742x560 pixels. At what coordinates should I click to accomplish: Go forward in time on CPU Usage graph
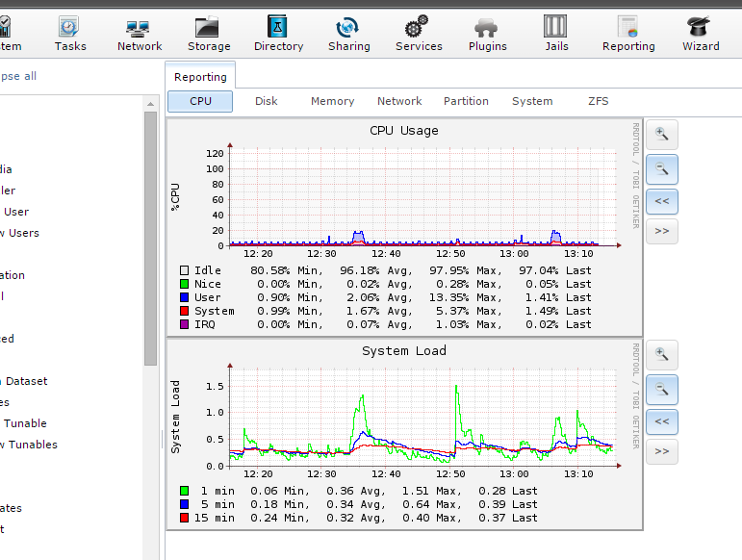click(661, 231)
